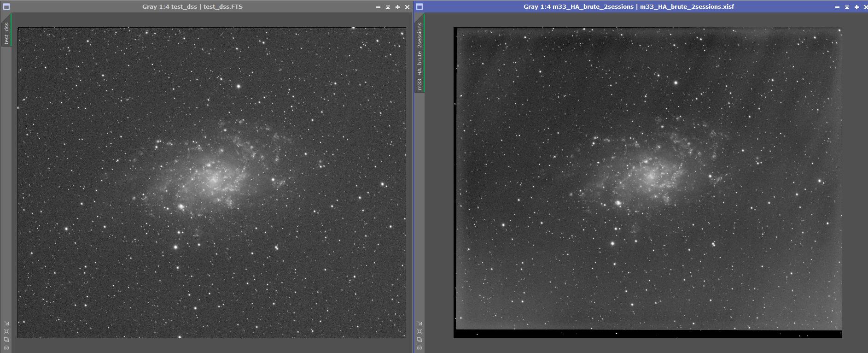Click the diagonal arrow icon in m33_HA_brute_2sessions window

point(419,324)
